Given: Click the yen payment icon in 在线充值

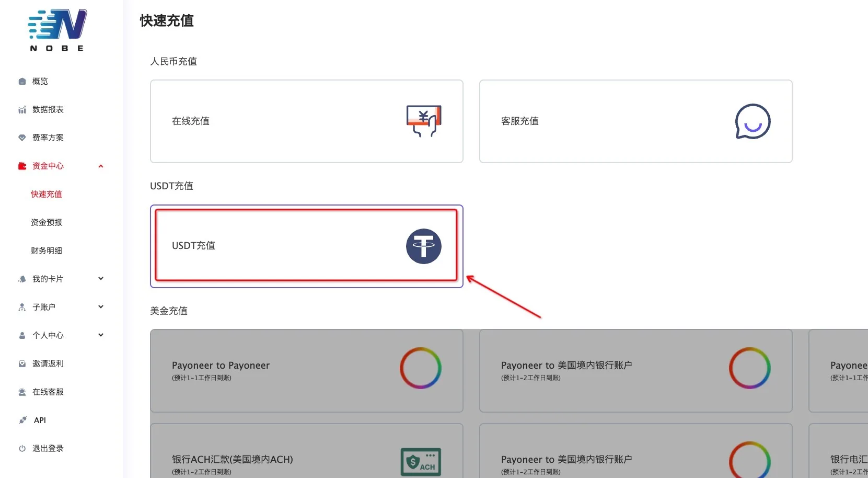Looking at the screenshot, I should pos(424,121).
